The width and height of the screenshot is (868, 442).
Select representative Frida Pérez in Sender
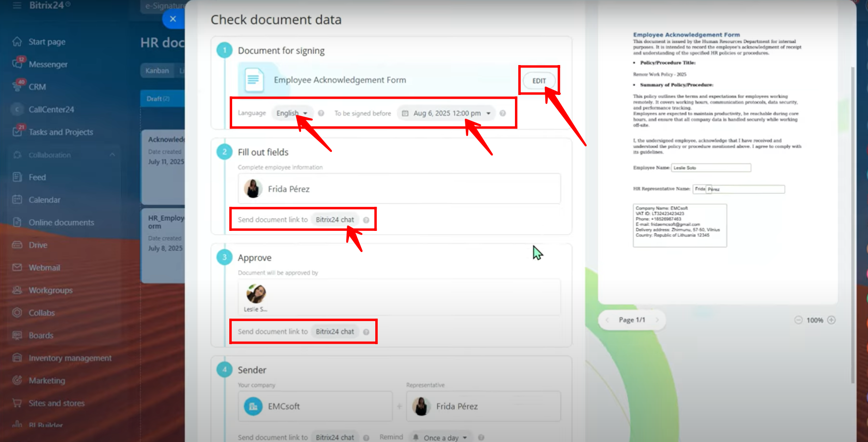click(484, 406)
